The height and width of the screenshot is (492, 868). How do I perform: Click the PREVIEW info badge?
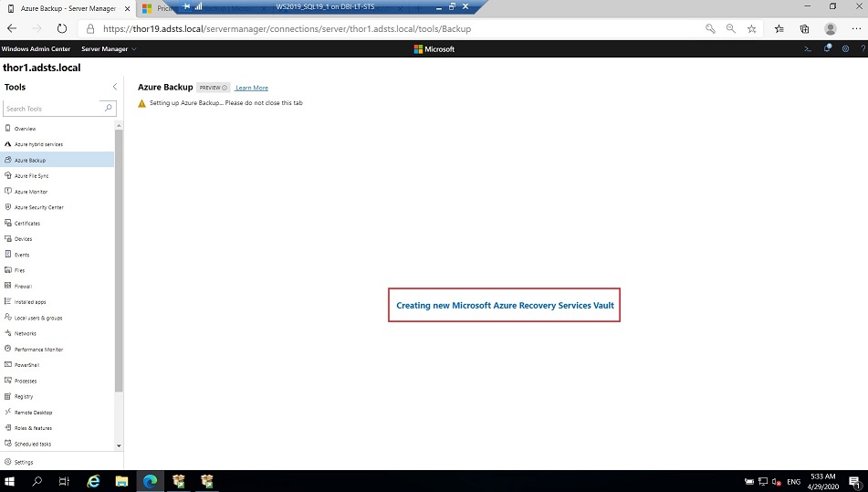(214, 88)
